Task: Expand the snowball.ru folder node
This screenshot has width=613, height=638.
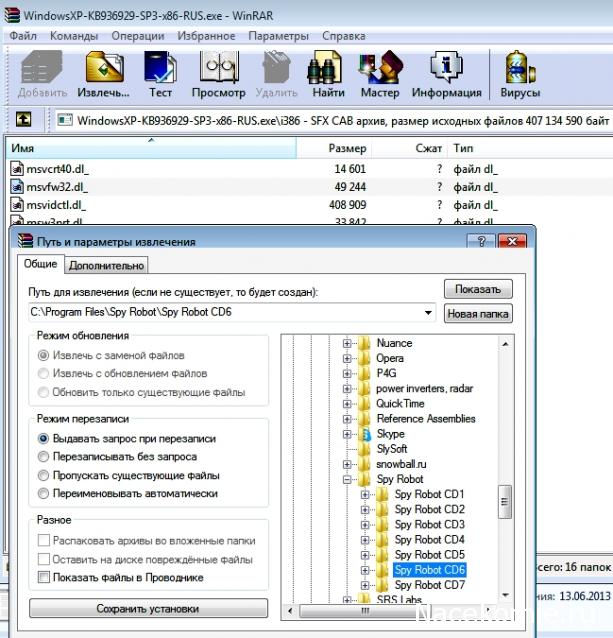Action: click(x=347, y=464)
